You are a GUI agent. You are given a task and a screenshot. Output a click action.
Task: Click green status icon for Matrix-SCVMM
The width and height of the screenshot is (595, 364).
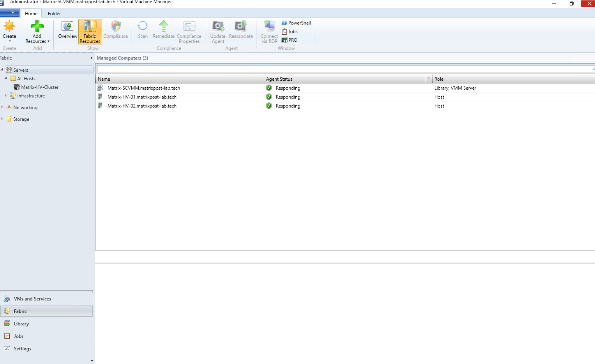(269, 88)
